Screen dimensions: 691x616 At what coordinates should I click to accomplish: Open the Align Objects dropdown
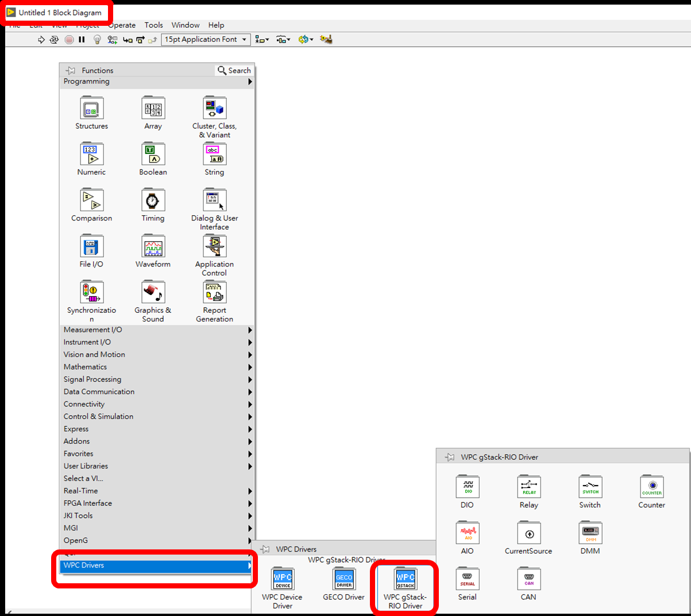pos(260,39)
